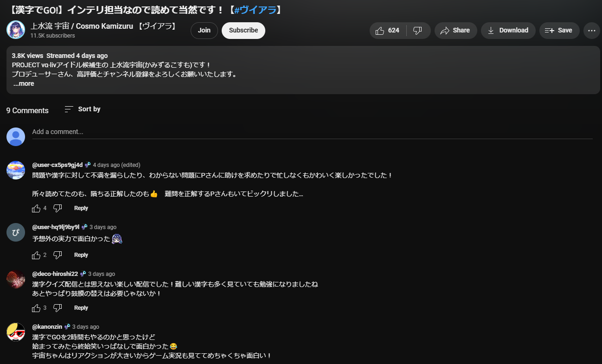Open more actions menu for video
602x364 pixels.
click(591, 31)
